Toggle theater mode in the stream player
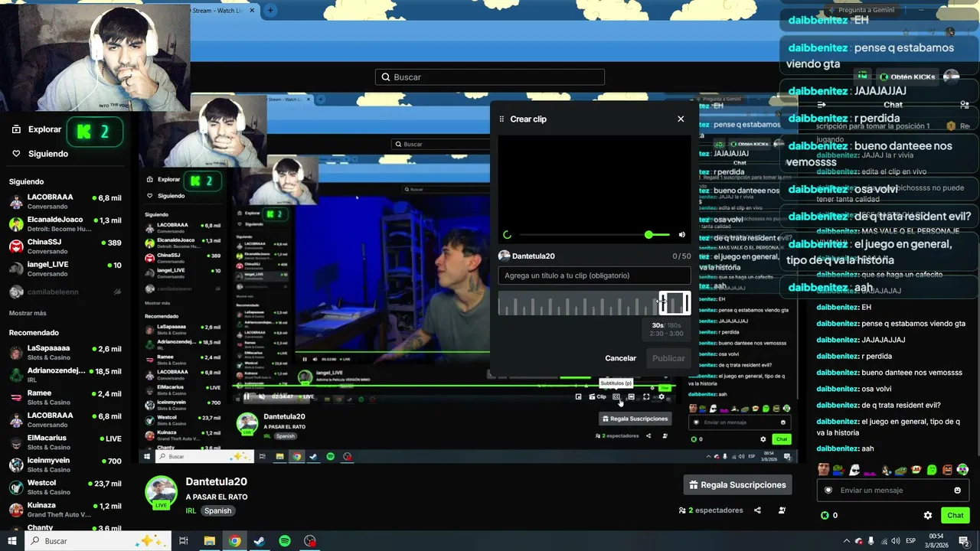This screenshot has width=980, height=551. [x=631, y=396]
